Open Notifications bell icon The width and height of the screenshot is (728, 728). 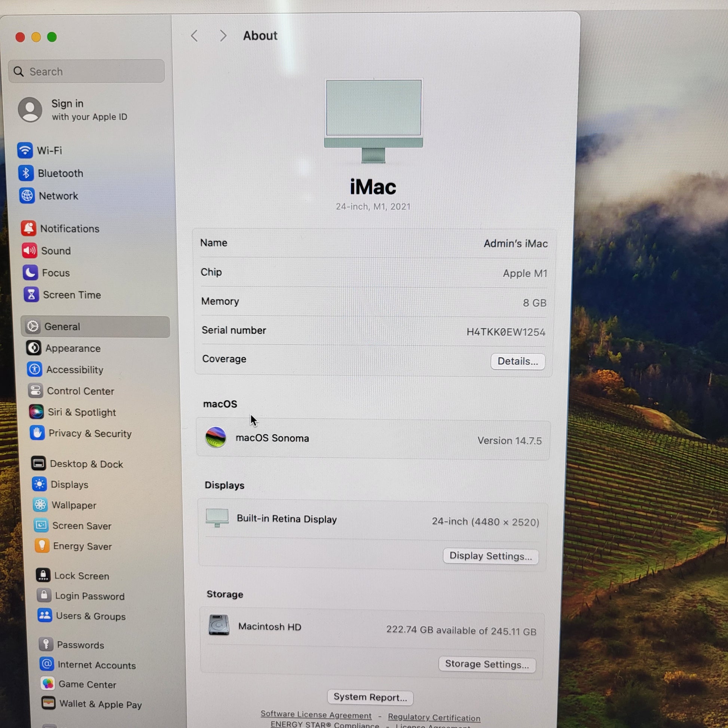29,228
